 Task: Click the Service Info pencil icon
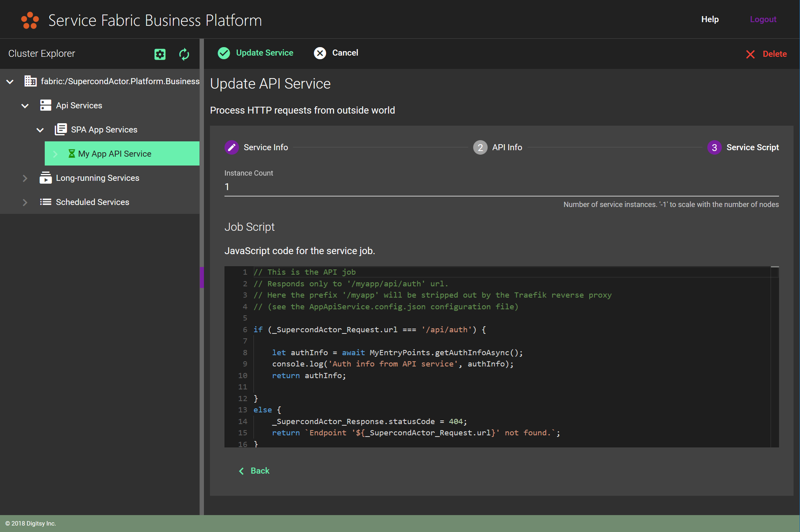point(231,147)
